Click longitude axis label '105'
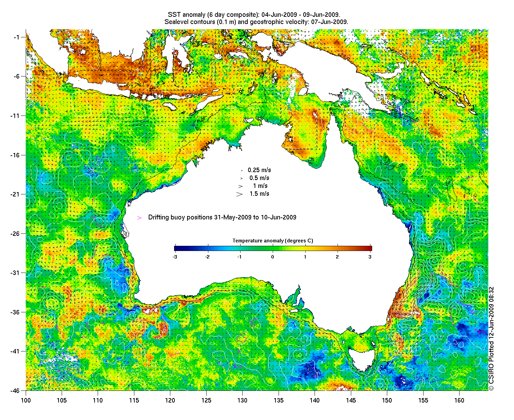Viewport: 514px width, 420px height. [x=62, y=400]
